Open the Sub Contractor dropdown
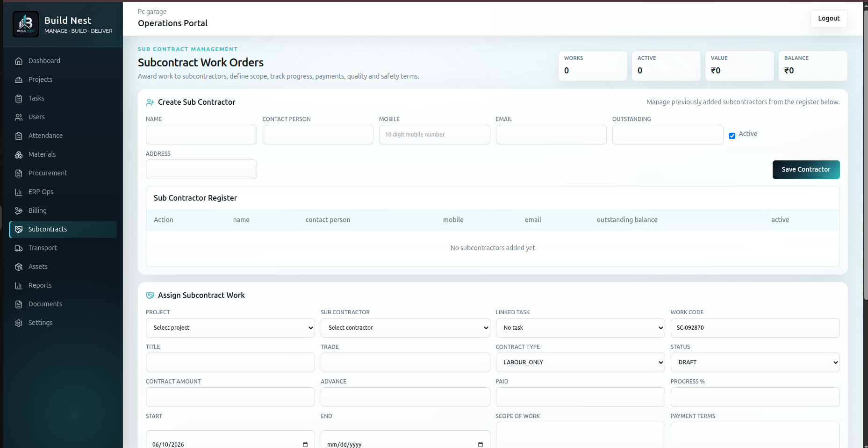 point(405,328)
